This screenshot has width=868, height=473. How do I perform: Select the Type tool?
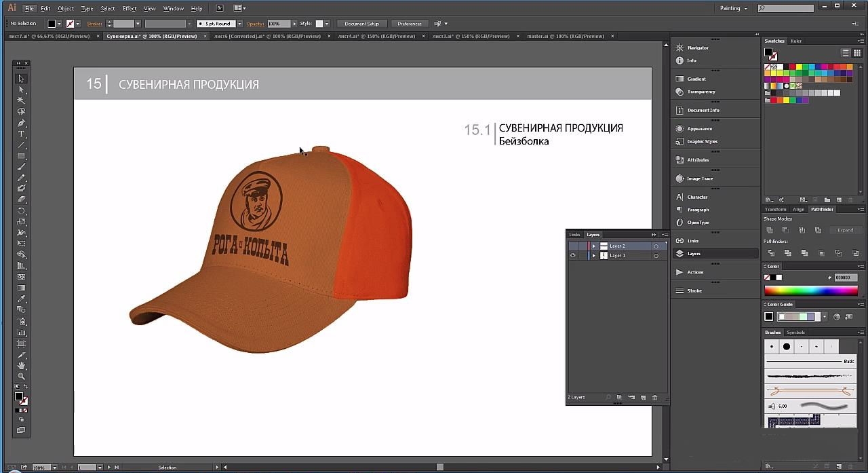click(x=21, y=134)
